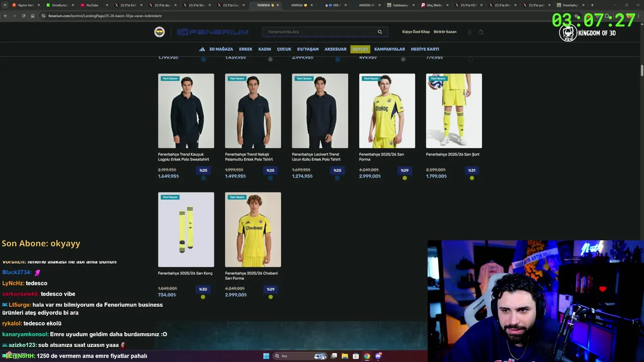Click the Kişiye Özel Kitap link
The image size is (644, 362).
(x=416, y=32)
